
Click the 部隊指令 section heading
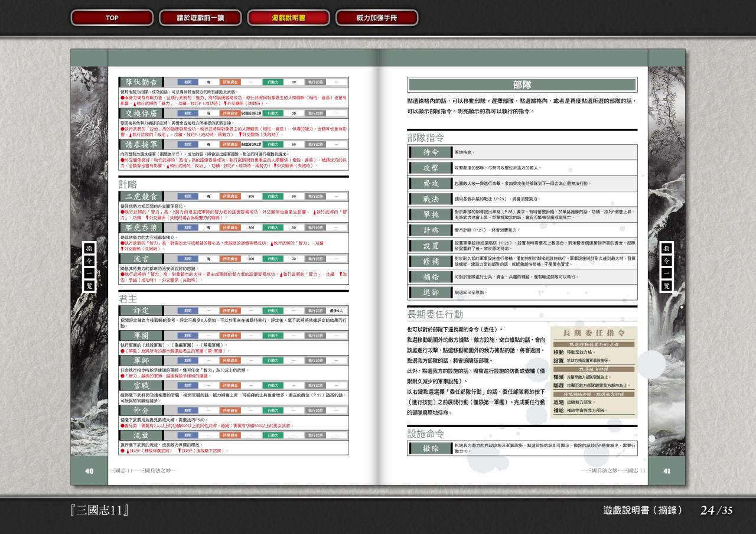click(426, 138)
